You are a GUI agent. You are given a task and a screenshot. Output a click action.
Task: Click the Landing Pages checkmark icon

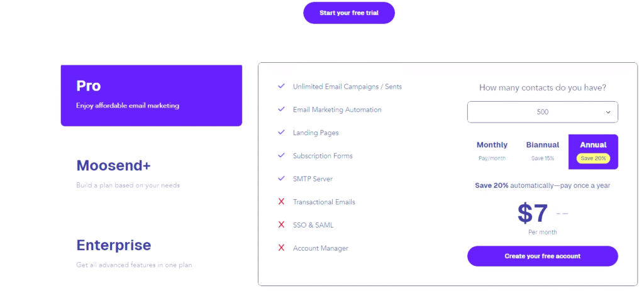coord(281,133)
